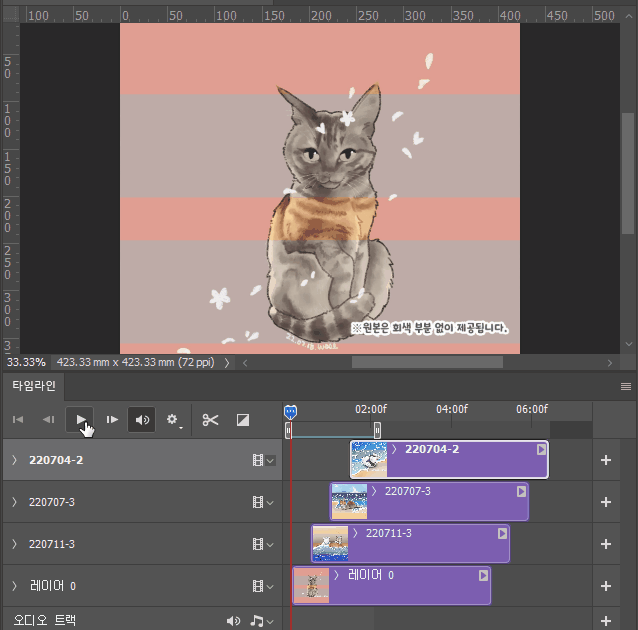638x630 pixels.
Task: Open motion panel of 220711-3 clip
Action: pos(503,533)
